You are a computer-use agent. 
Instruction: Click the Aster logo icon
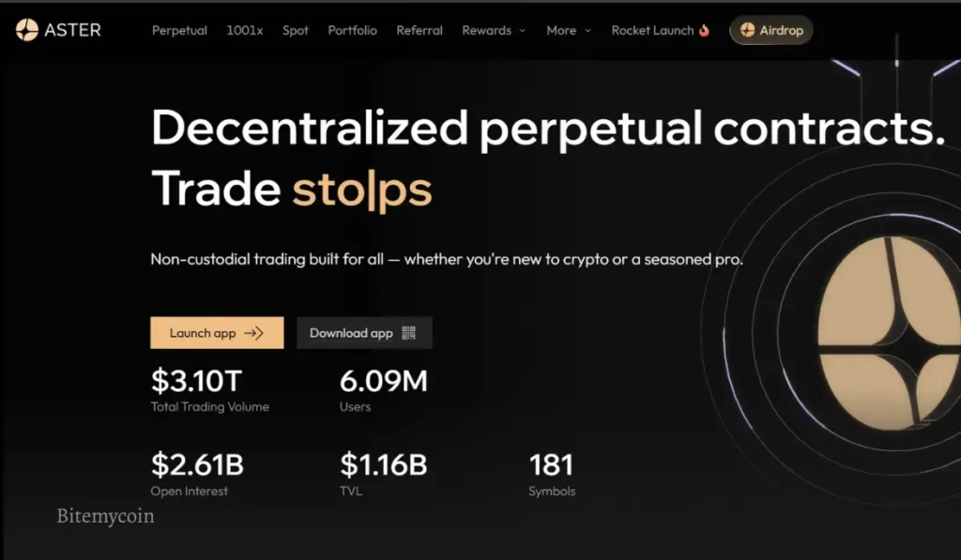(x=26, y=30)
